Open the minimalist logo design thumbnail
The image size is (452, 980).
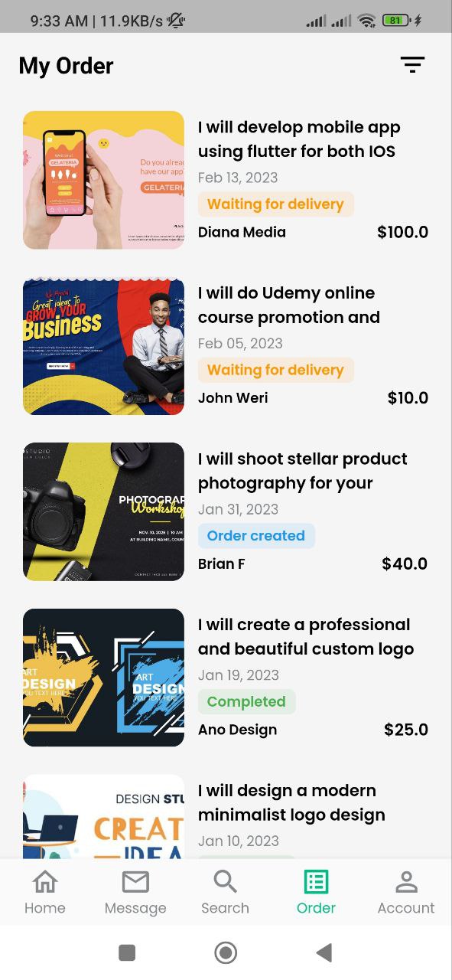tap(103, 816)
